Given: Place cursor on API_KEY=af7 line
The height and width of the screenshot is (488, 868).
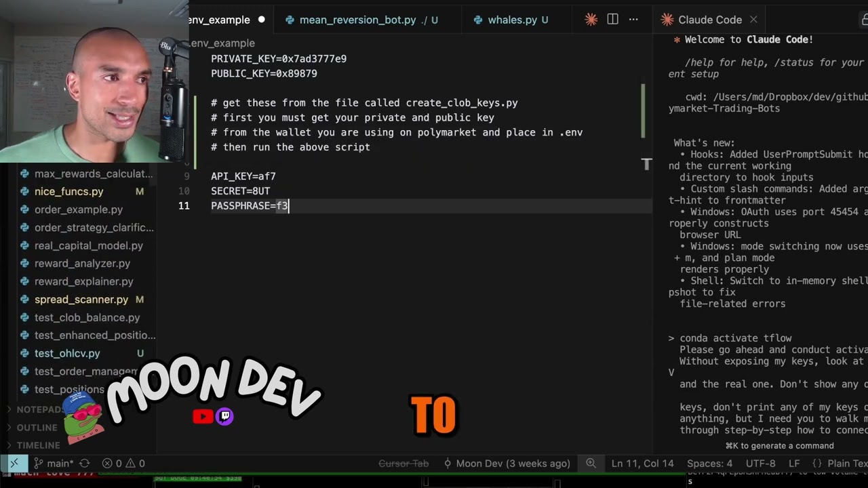Looking at the screenshot, I should pos(243,176).
